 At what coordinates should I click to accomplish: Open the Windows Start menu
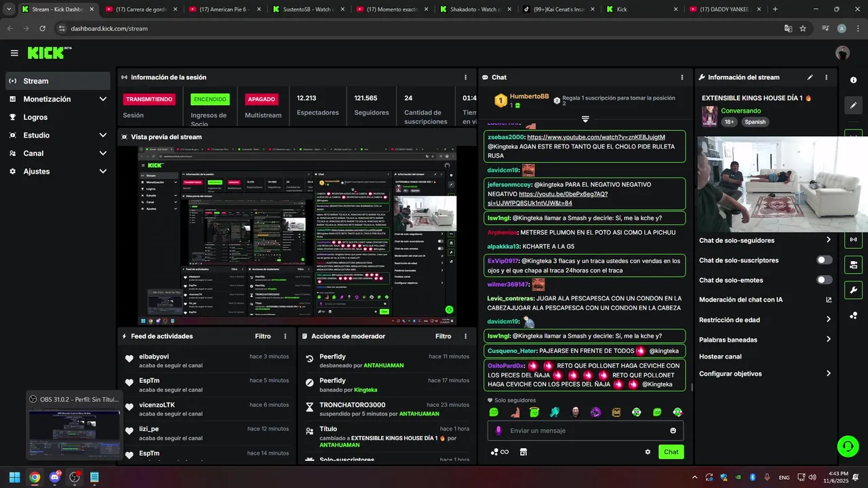(x=14, y=477)
